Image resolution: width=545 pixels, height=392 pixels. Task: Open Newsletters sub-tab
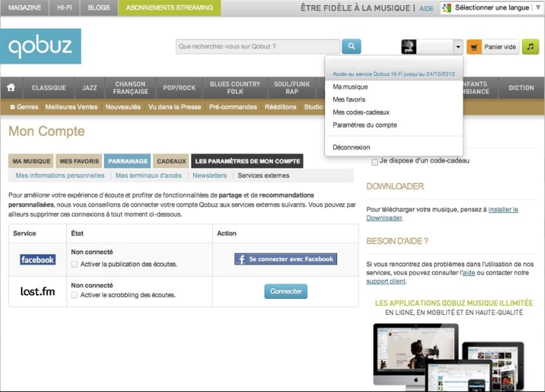click(x=210, y=175)
